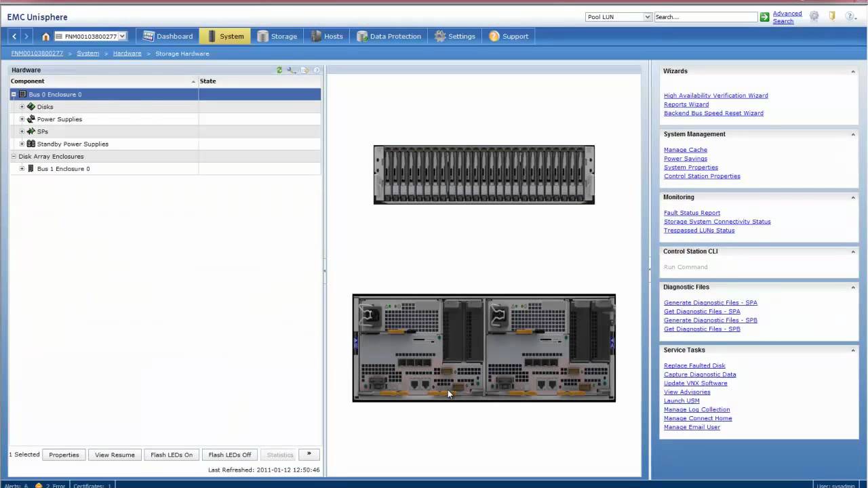
Task: Open the System tab
Action: coord(225,36)
